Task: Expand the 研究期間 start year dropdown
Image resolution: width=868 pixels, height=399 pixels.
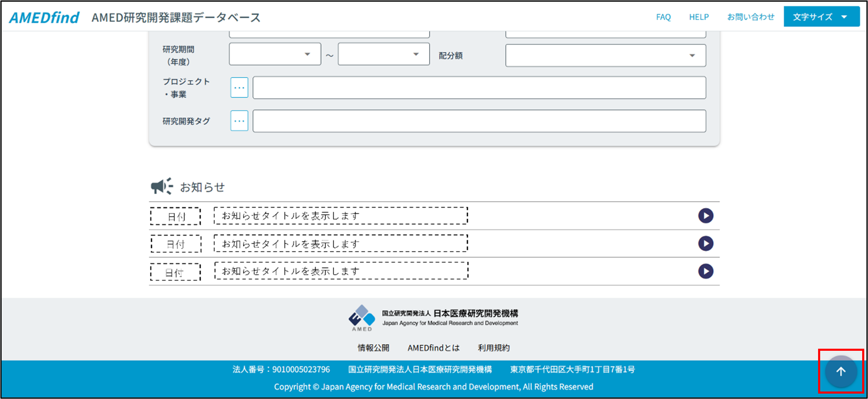Action: click(x=275, y=54)
